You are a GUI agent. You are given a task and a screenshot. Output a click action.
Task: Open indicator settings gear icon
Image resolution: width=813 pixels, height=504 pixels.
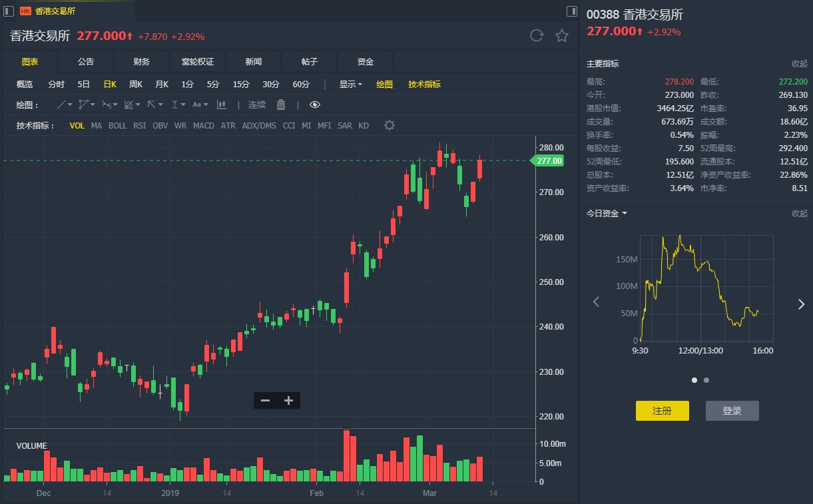pyautogui.click(x=390, y=125)
